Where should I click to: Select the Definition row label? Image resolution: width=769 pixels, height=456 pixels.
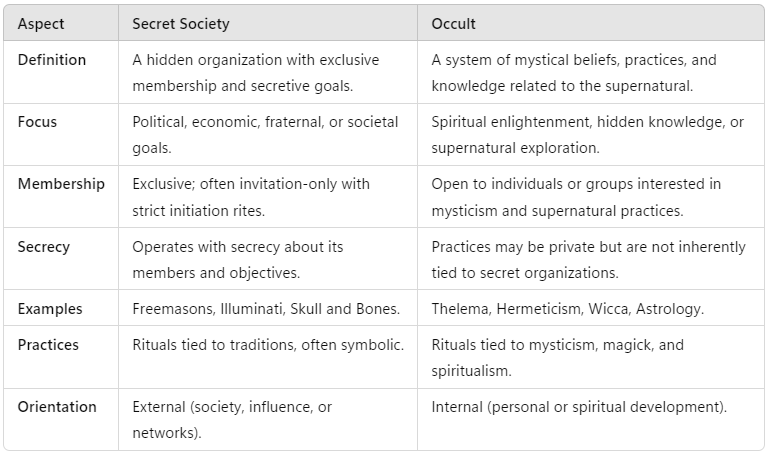point(52,60)
